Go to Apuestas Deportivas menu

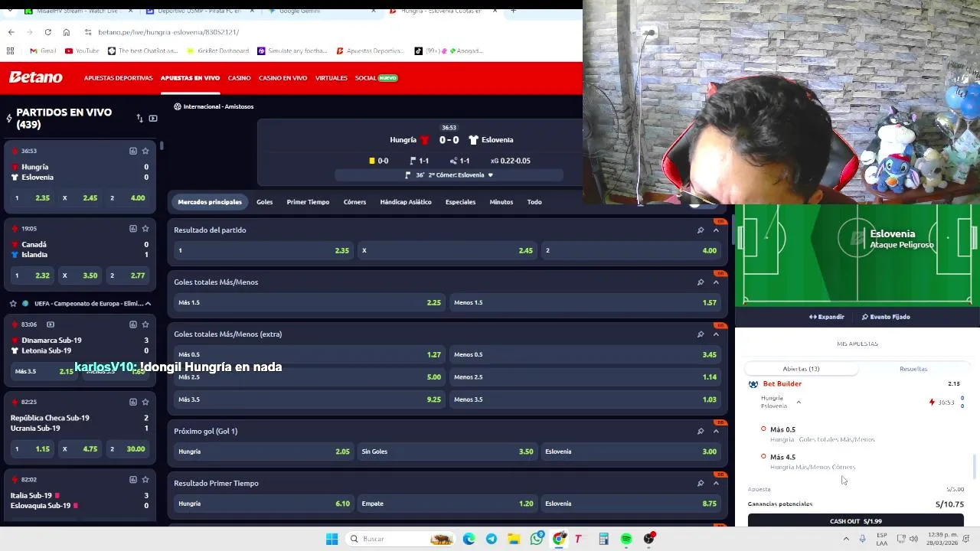coord(118,78)
